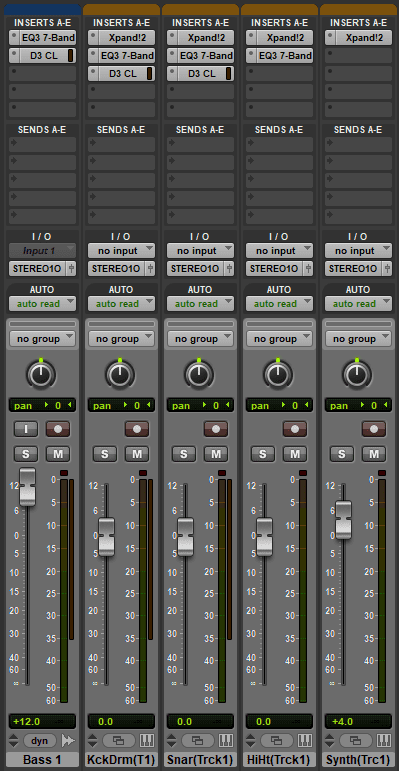Open Xpand!2 insert on HiHt(Trck1) track
This screenshot has height=771, width=399.
point(285,37)
